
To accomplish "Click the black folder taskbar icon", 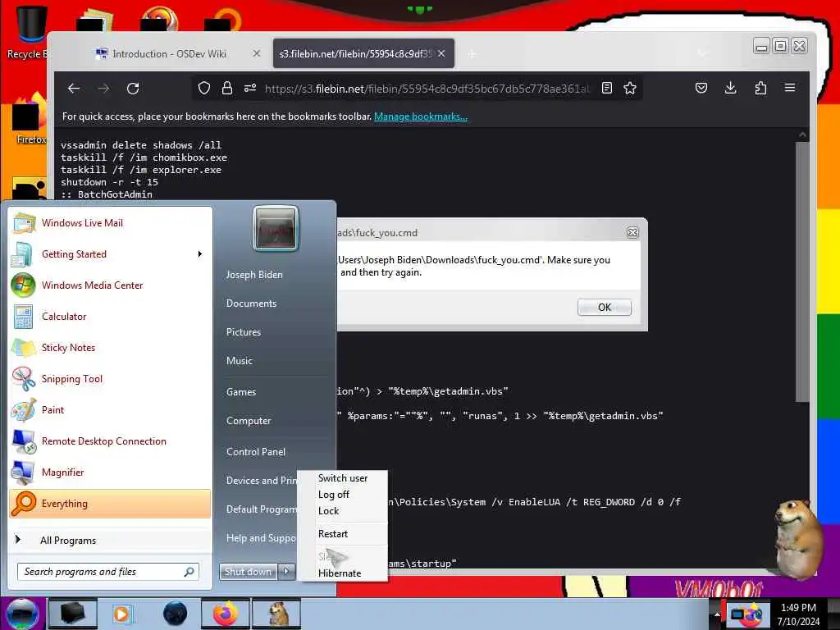I will pos(72,614).
